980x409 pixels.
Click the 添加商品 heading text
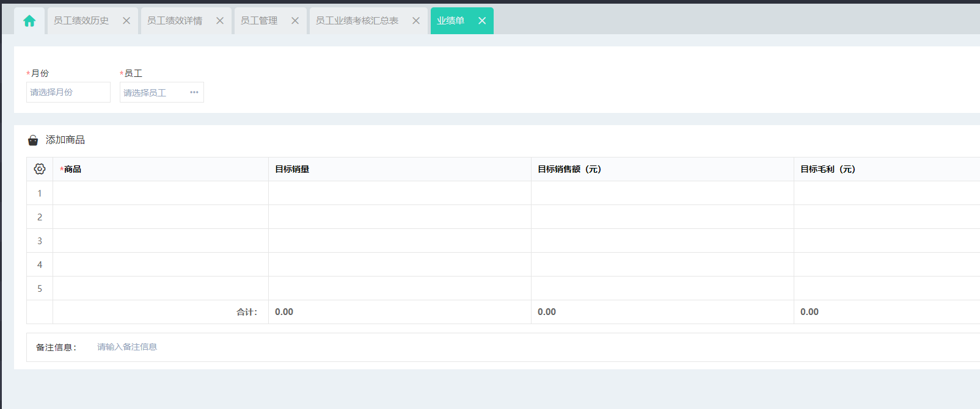click(65, 140)
